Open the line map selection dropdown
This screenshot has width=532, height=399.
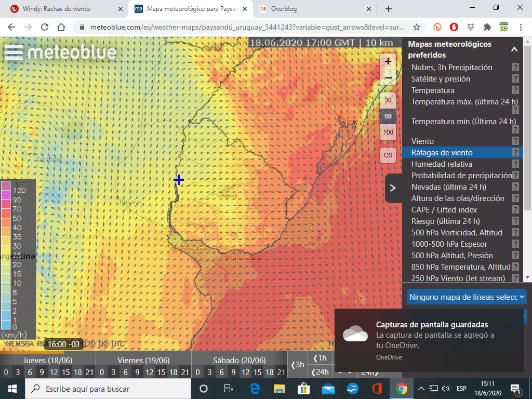(x=467, y=297)
